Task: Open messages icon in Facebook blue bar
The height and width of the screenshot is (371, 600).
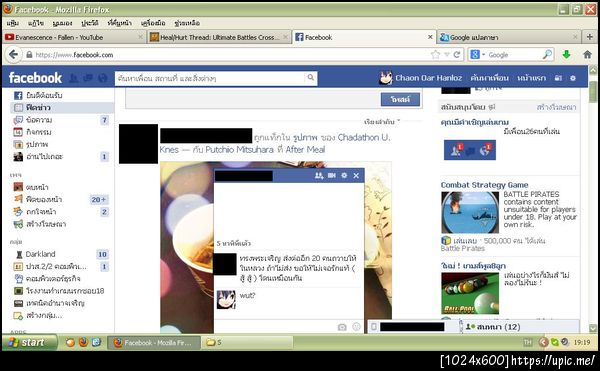Action: coord(88,78)
